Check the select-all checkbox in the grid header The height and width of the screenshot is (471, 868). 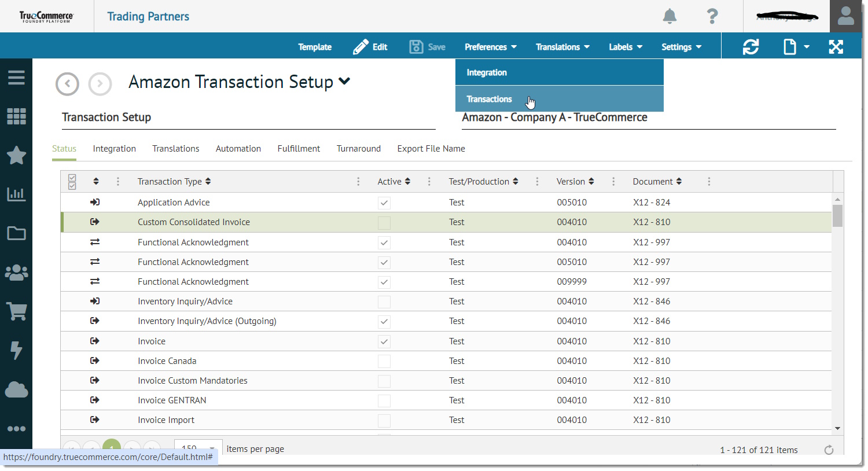click(72, 181)
